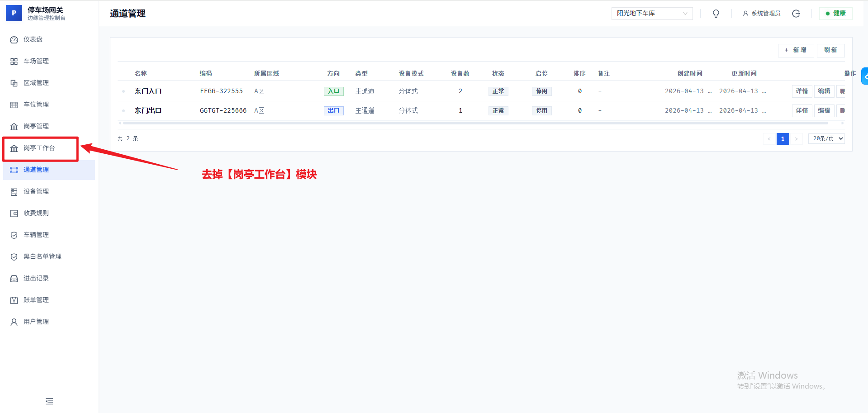Open the 20条/页 page size dropdown
Screen dimensions: 868x413
826,138
